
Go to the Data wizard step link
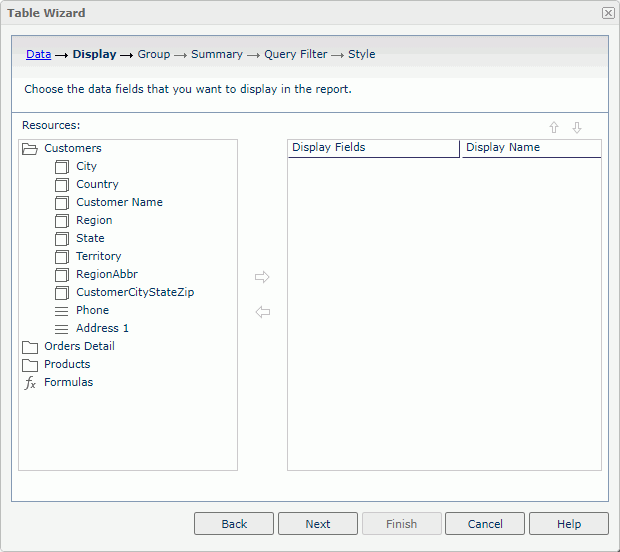pyautogui.click(x=38, y=54)
